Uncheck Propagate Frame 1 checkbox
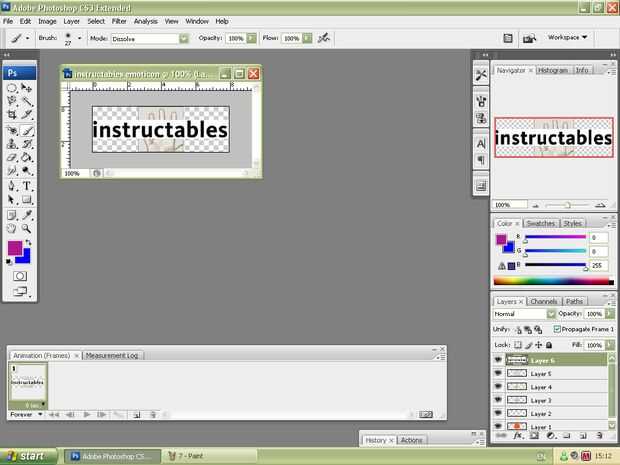620x465 pixels. (557, 329)
